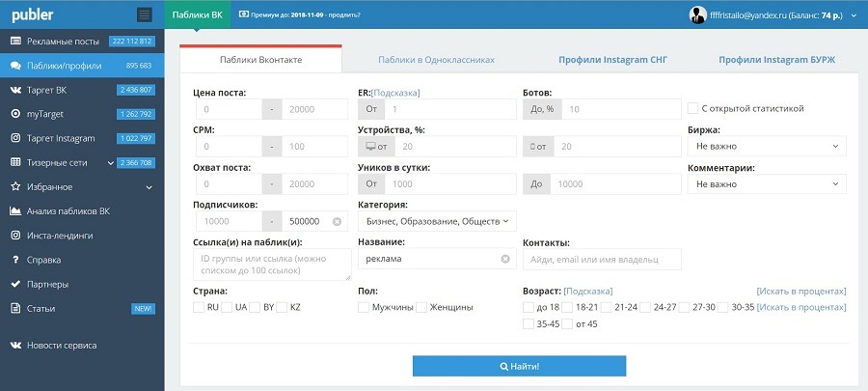Check the BY country checkbox

coord(255,307)
